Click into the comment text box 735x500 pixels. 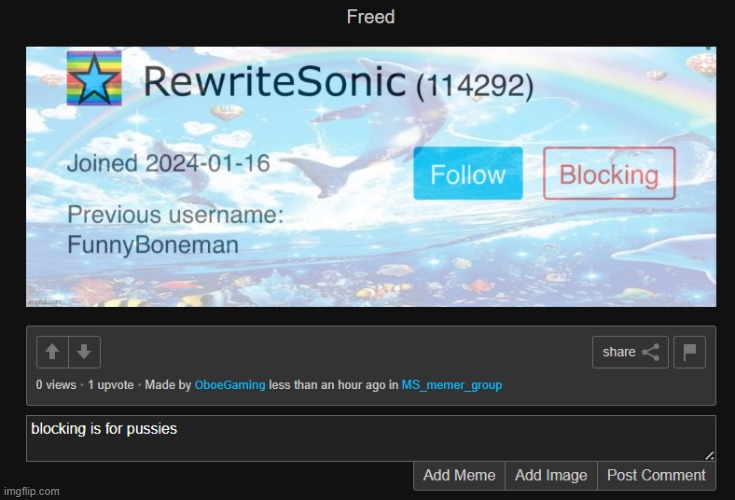pos(371,438)
